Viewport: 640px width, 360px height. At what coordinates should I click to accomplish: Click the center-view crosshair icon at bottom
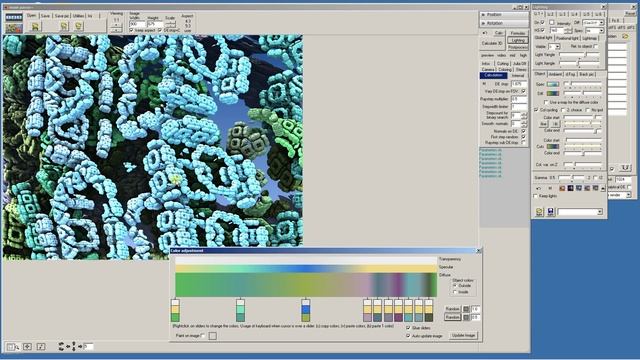tap(27, 347)
